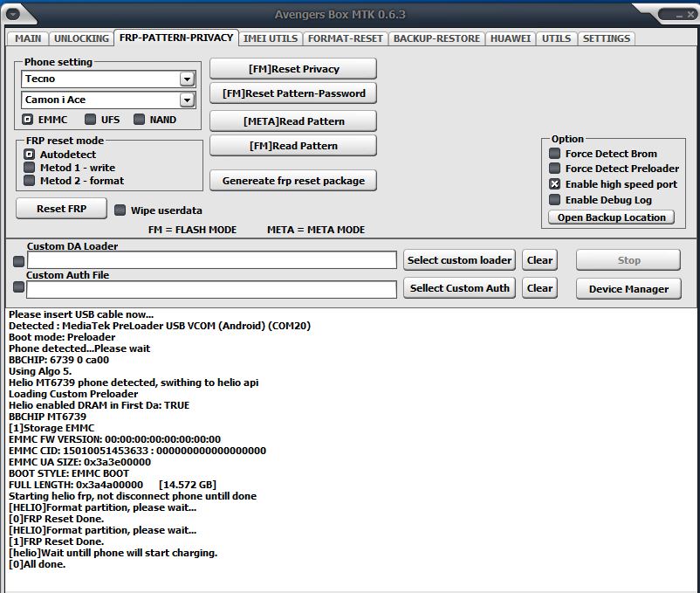Click 'Loading Custom Preloader' log line
This screenshot has width=700, height=593.
click(x=73, y=394)
